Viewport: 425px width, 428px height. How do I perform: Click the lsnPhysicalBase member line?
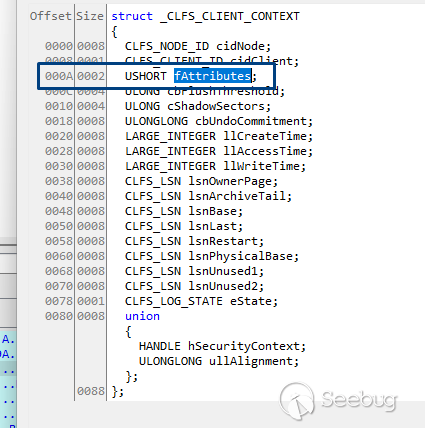(x=212, y=256)
